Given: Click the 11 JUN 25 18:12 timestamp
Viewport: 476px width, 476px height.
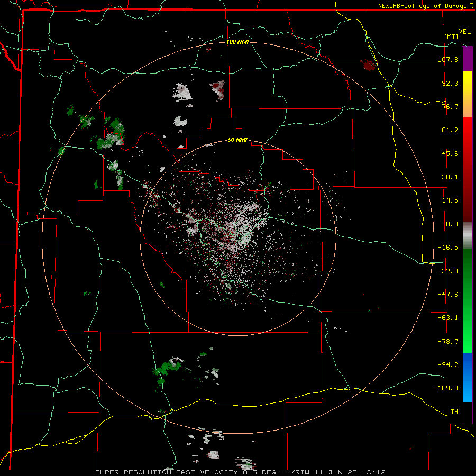Looking at the screenshot, I should 351,472.
